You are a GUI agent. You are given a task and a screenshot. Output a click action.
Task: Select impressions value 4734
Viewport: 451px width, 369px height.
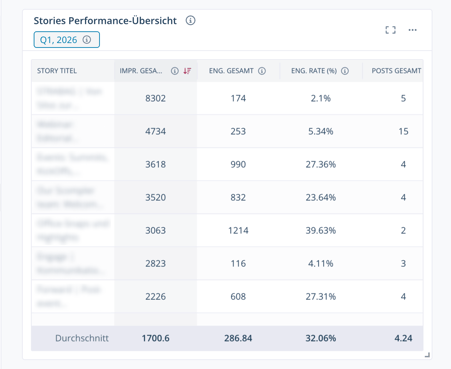(x=155, y=131)
